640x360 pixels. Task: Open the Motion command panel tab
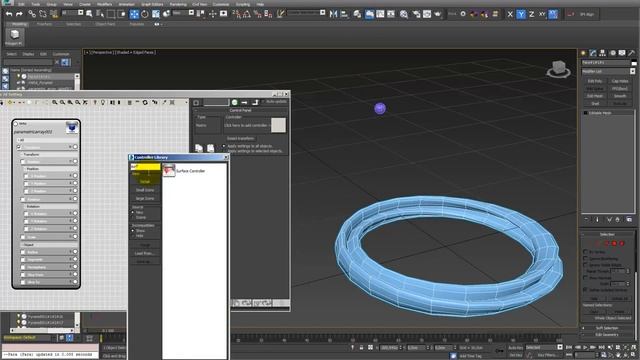click(x=612, y=53)
